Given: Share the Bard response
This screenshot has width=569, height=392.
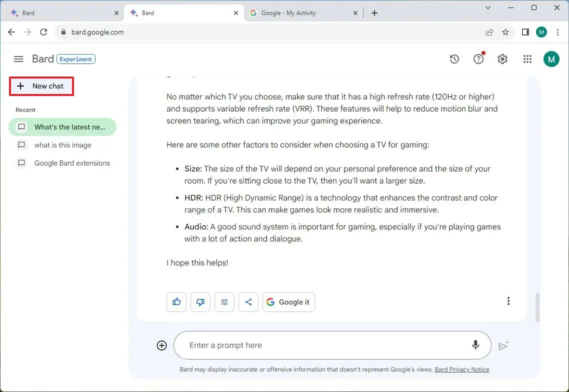Looking at the screenshot, I should (x=248, y=301).
